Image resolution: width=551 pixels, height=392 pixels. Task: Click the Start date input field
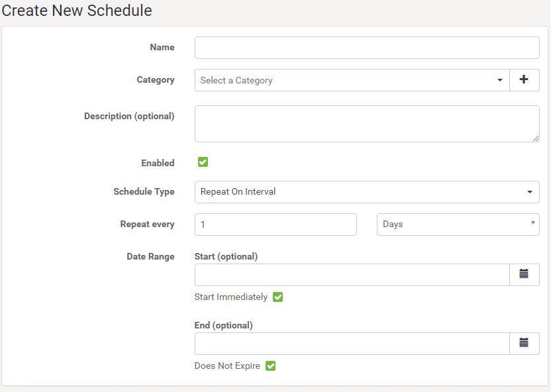[352, 275]
